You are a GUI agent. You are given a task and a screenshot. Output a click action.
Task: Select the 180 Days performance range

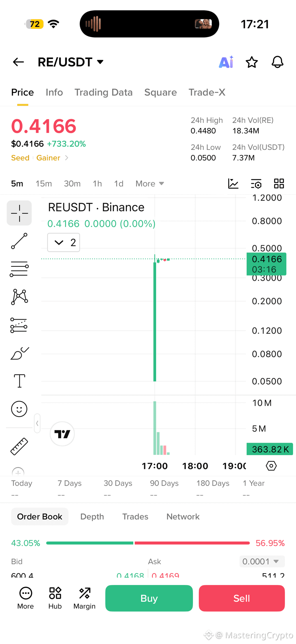click(x=213, y=488)
